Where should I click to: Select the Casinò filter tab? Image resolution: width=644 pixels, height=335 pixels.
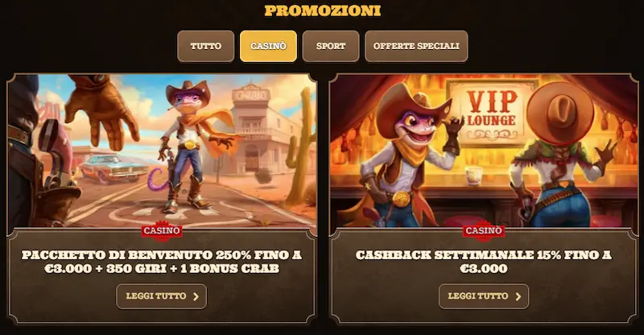click(268, 46)
